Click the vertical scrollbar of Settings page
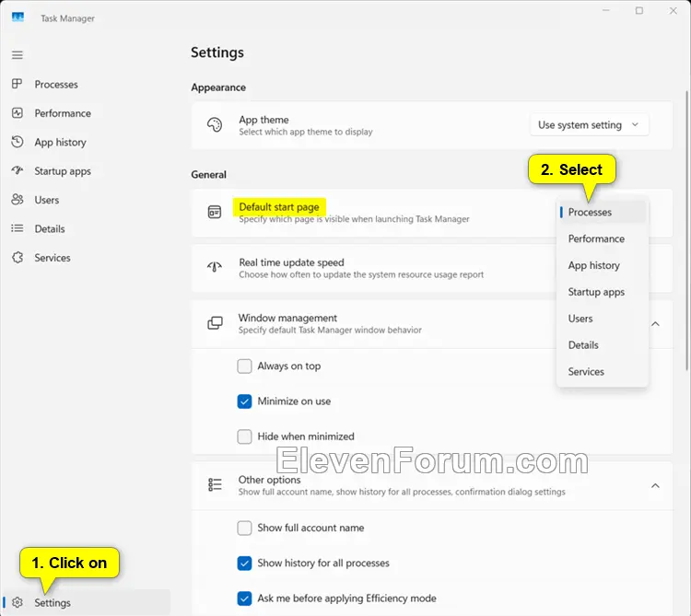 [x=686, y=230]
